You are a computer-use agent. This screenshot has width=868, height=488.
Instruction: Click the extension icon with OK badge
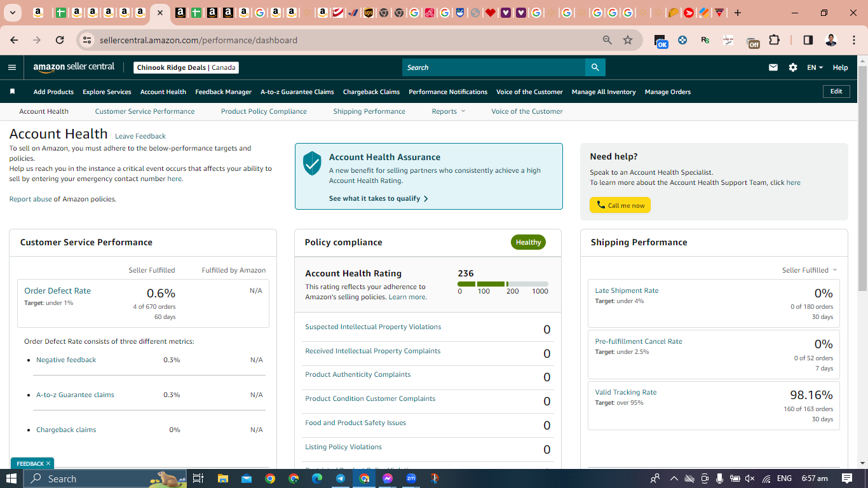point(661,41)
